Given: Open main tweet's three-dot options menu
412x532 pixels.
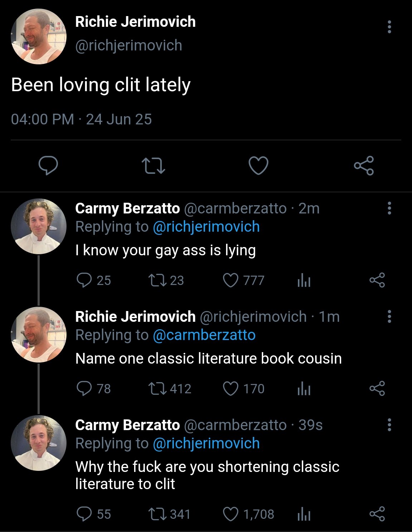Looking at the screenshot, I should (389, 27).
